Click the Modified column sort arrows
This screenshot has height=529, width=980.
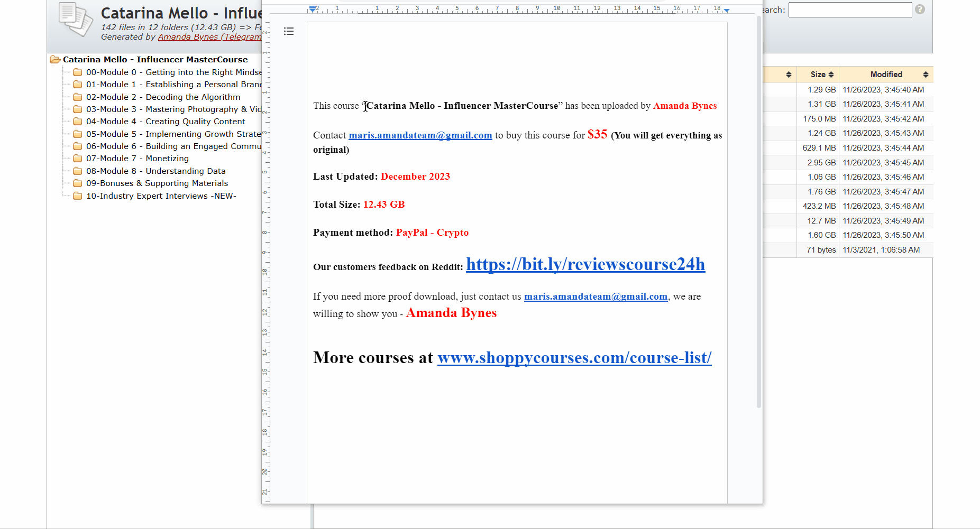pyautogui.click(x=926, y=75)
